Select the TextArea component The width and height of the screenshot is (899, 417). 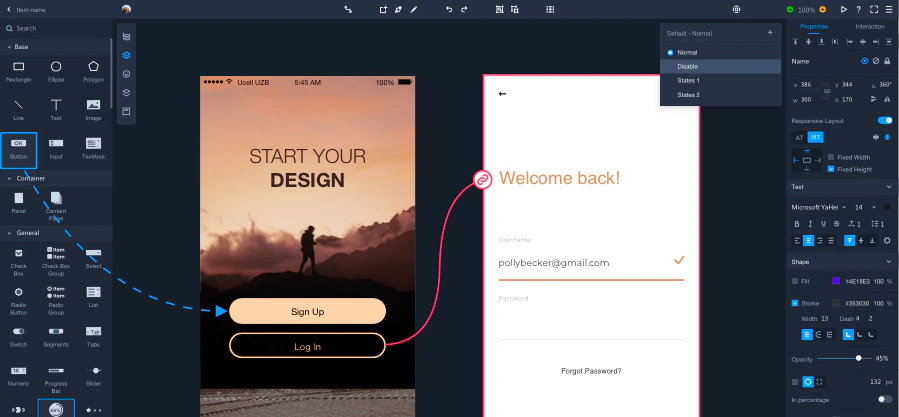pyautogui.click(x=93, y=147)
